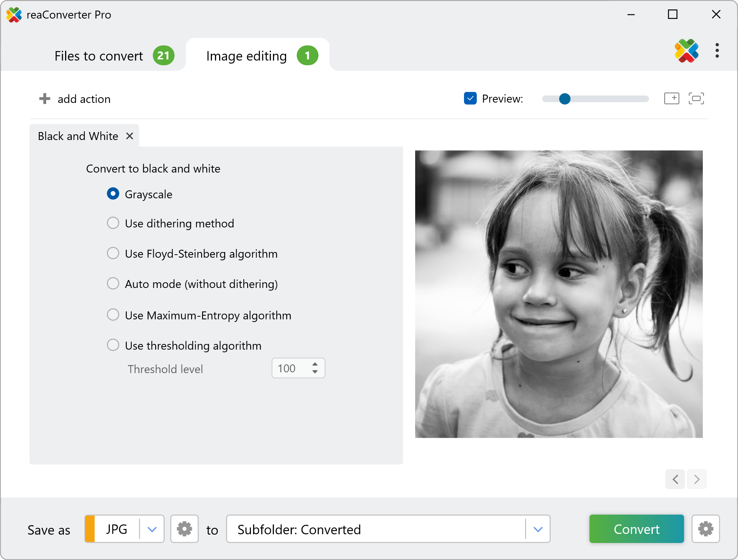
Task: Click the fit preview frame icon
Action: pyautogui.click(x=696, y=98)
